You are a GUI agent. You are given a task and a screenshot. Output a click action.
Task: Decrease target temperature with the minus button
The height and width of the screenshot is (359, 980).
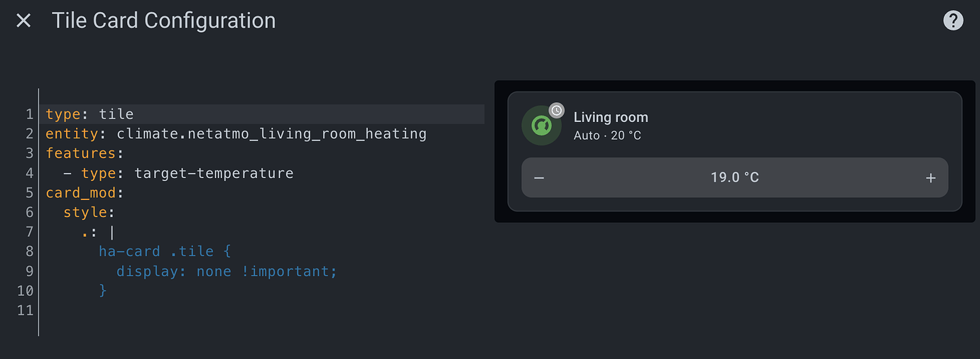click(x=539, y=177)
